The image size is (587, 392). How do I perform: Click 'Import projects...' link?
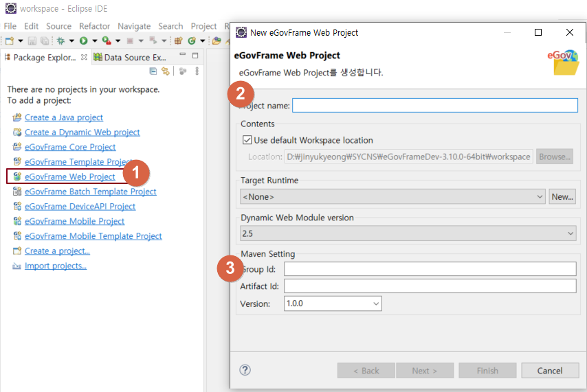pos(56,266)
